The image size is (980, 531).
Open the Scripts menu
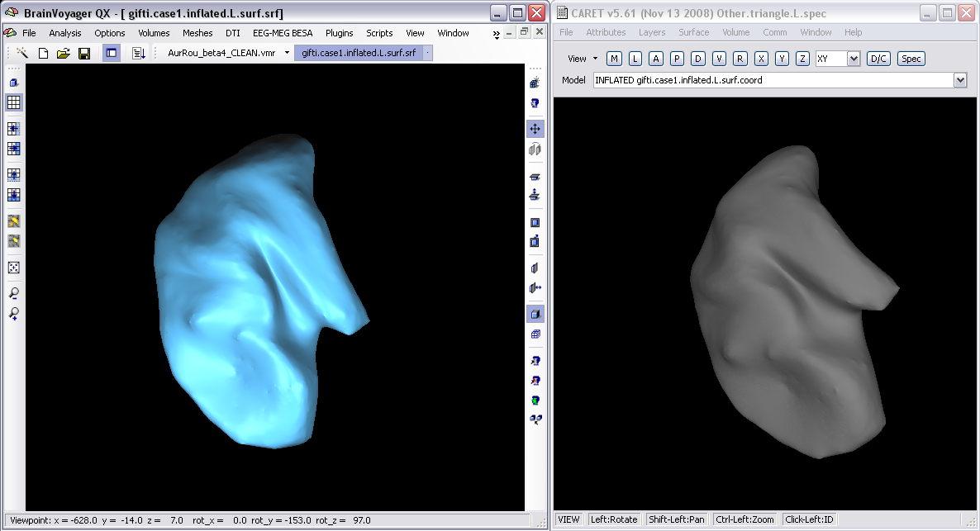(379, 33)
